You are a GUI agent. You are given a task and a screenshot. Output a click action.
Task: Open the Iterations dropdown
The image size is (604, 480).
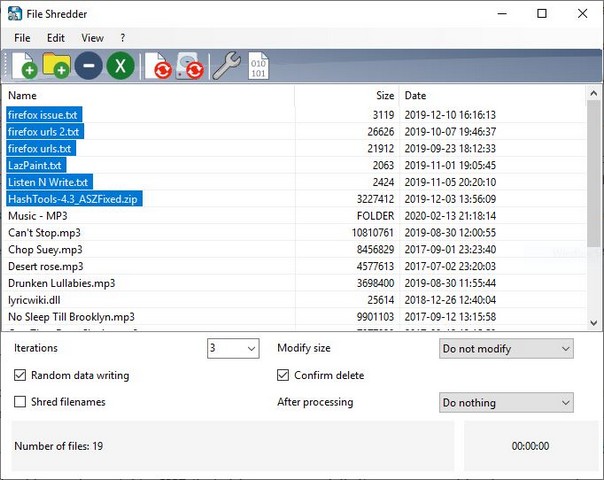(x=233, y=349)
